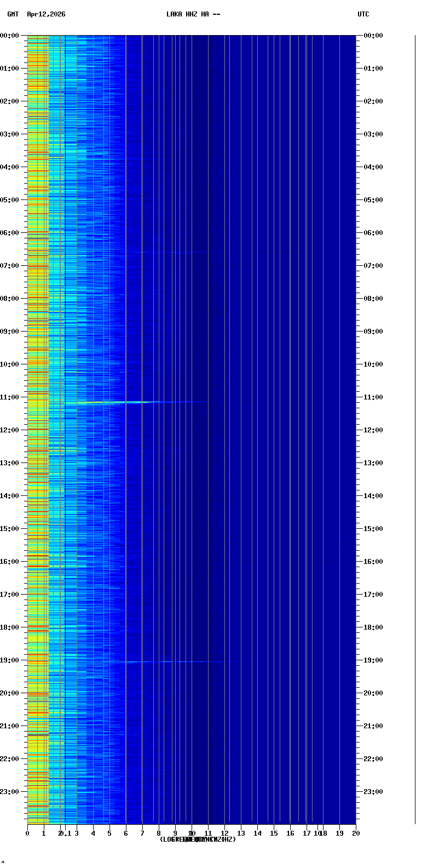Click the 20 Hz label at the axis end
This screenshot has width=439, height=868.
[x=356, y=833]
